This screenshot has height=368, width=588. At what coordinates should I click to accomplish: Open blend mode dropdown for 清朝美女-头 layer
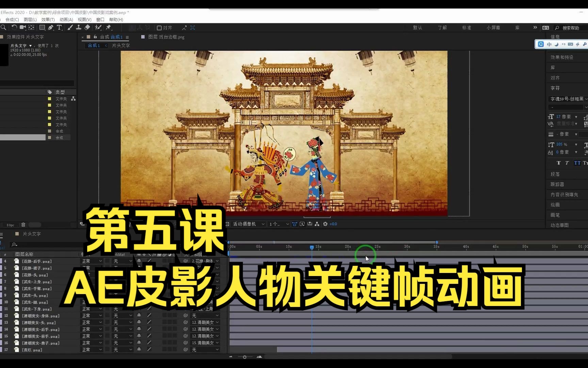pyautogui.click(x=92, y=322)
